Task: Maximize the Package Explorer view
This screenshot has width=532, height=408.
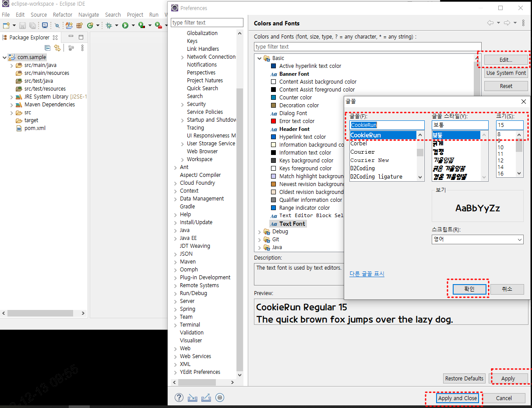Action: click(x=81, y=37)
